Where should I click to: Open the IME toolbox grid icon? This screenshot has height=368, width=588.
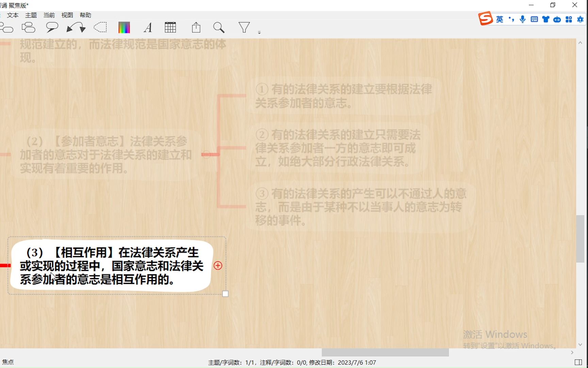[569, 19]
